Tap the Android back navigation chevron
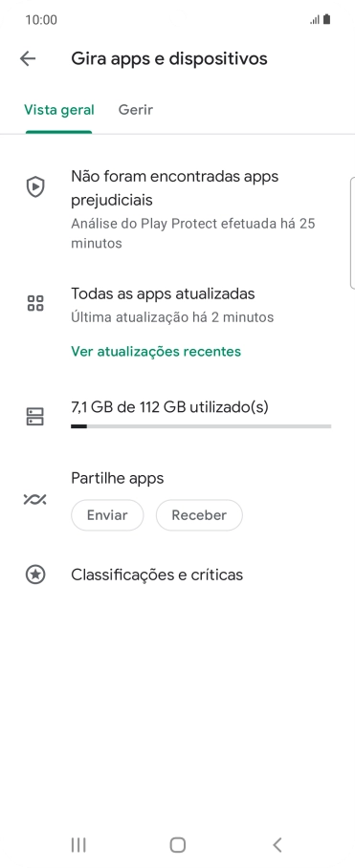The image size is (355, 868). tap(277, 845)
